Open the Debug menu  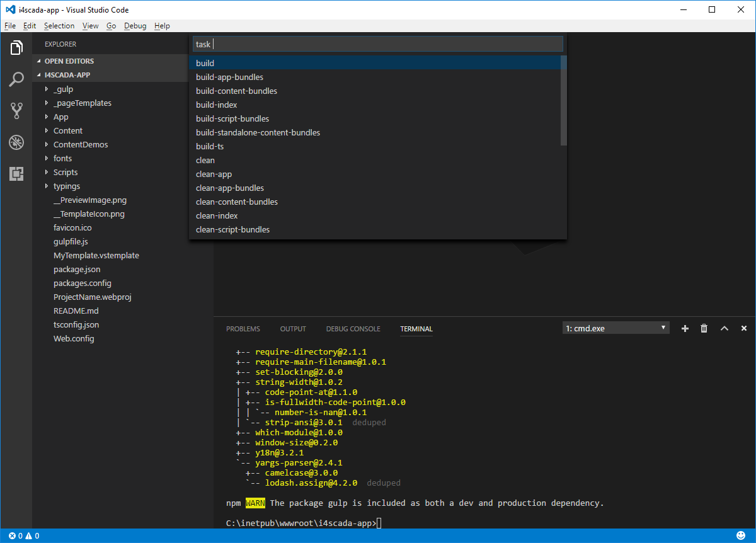135,25
